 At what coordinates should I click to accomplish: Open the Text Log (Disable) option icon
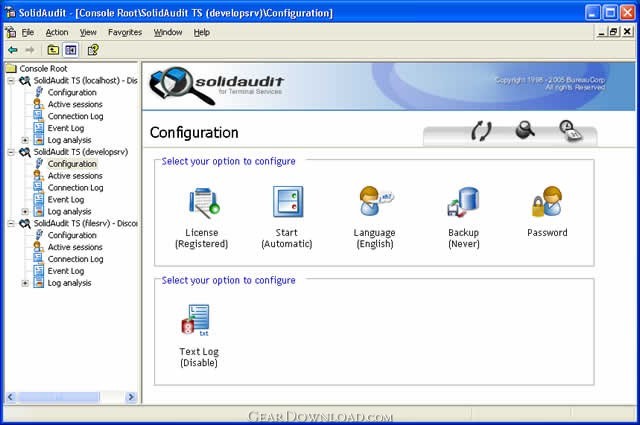click(x=196, y=320)
